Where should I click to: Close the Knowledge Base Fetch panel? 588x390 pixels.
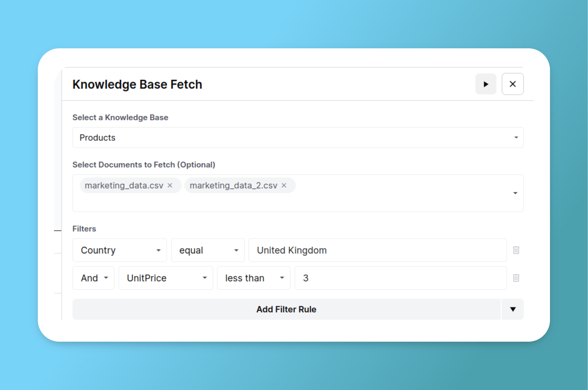(x=512, y=84)
